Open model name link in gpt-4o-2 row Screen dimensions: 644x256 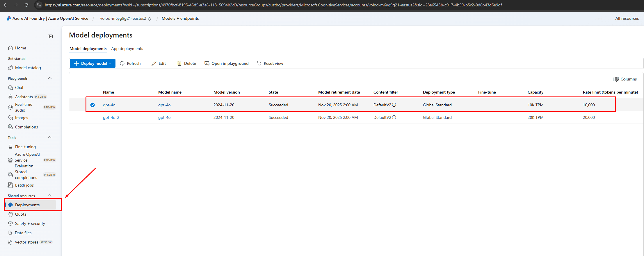pyautogui.click(x=164, y=117)
